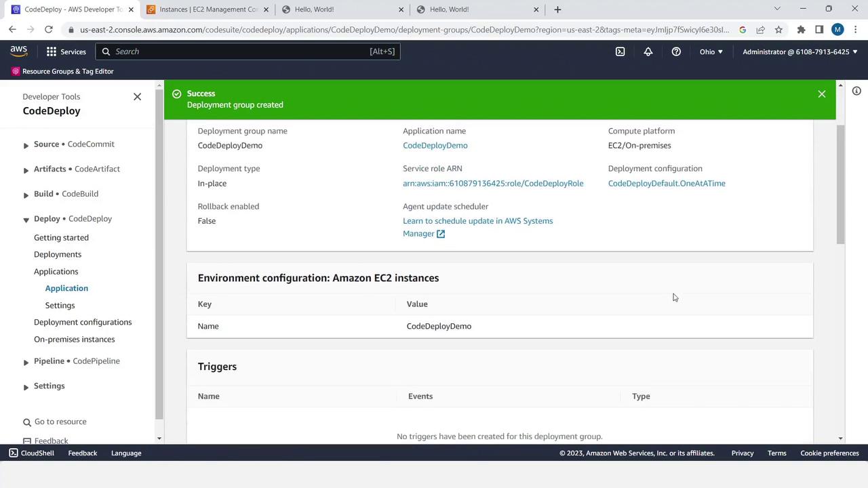The height and width of the screenshot is (488, 868).
Task: Open a new browser tab
Action: click(557, 9)
